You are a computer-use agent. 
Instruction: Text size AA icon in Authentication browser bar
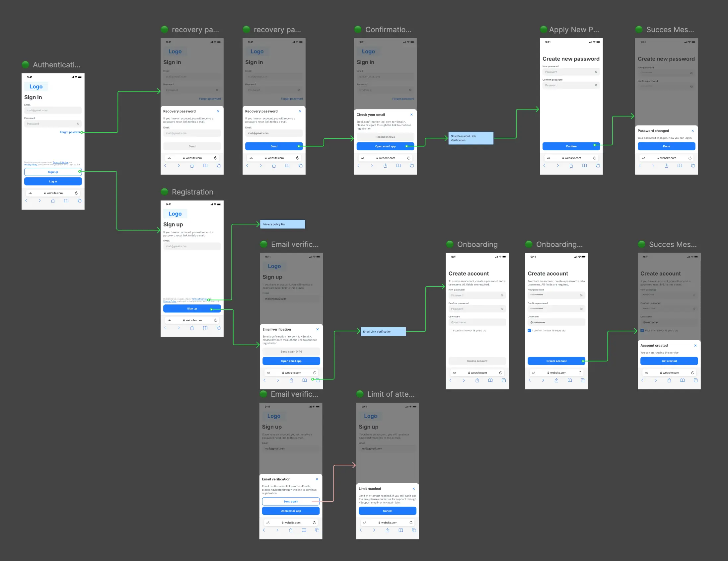(x=30, y=193)
